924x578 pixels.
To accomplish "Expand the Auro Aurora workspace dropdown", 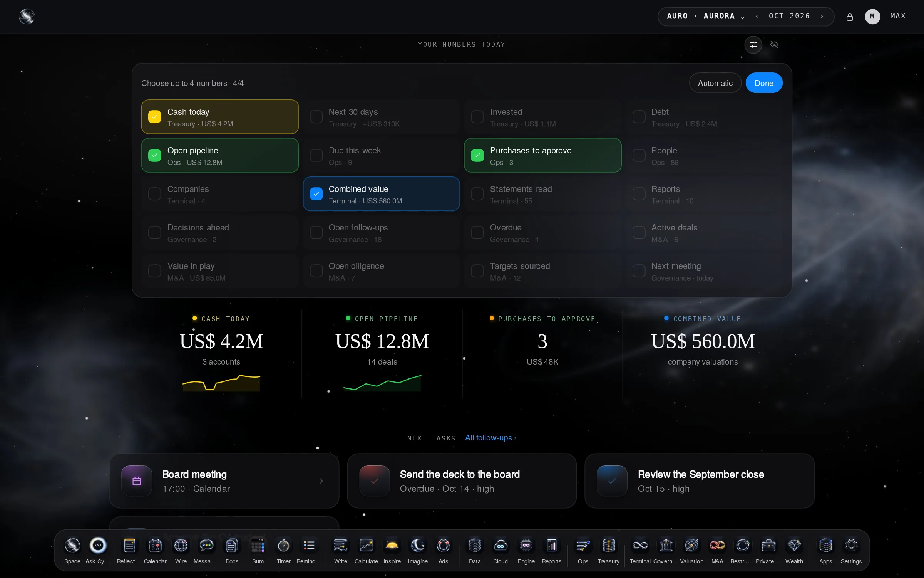I will tap(705, 16).
